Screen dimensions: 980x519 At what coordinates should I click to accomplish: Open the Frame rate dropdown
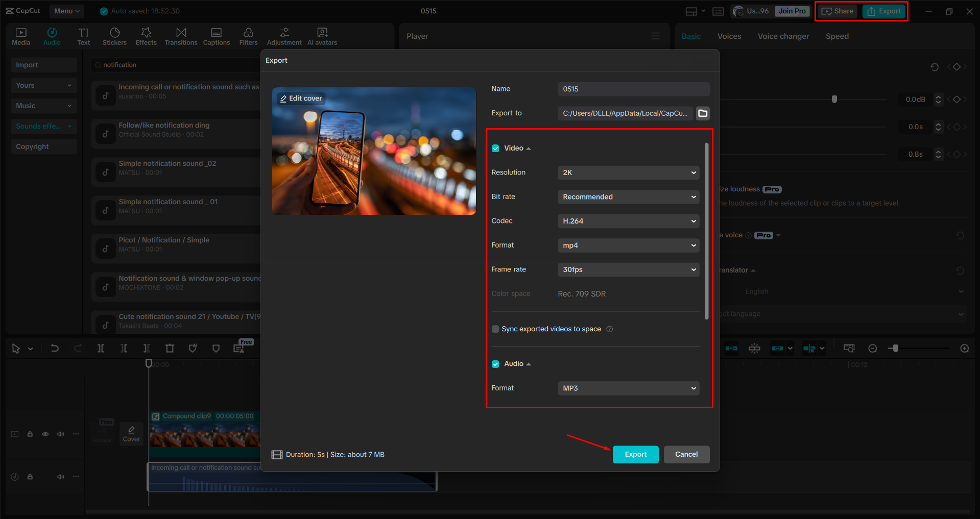pyautogui.click(x=628, y=269)
